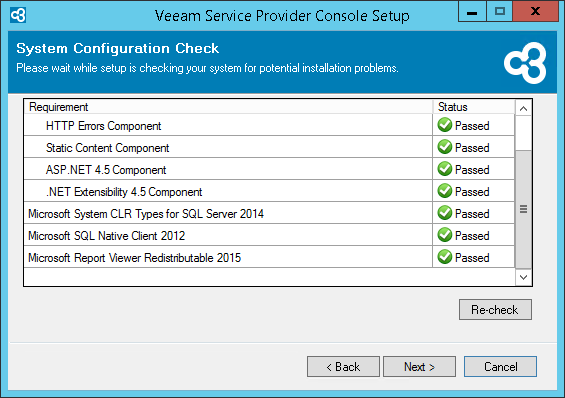Click the Re-check button
This screenshot has height=398, width=565.
(495, 309)
